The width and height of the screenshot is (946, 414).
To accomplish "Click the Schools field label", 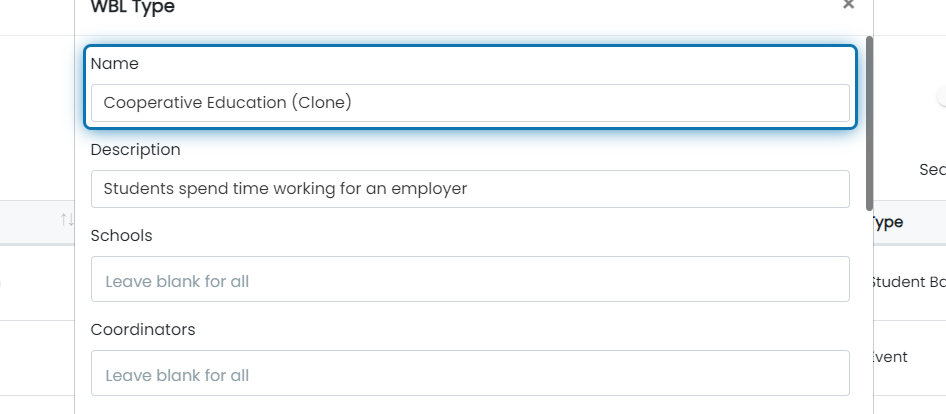I will [121, 235].
